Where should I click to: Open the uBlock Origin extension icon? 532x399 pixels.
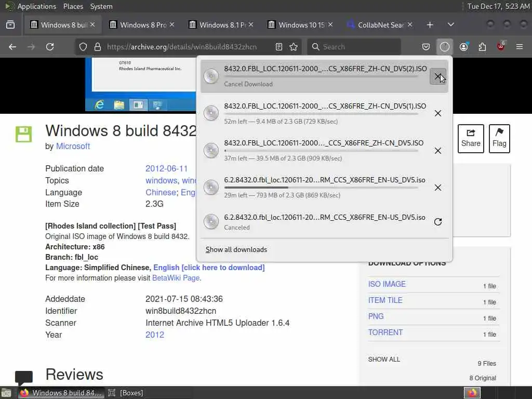(501, 46)
